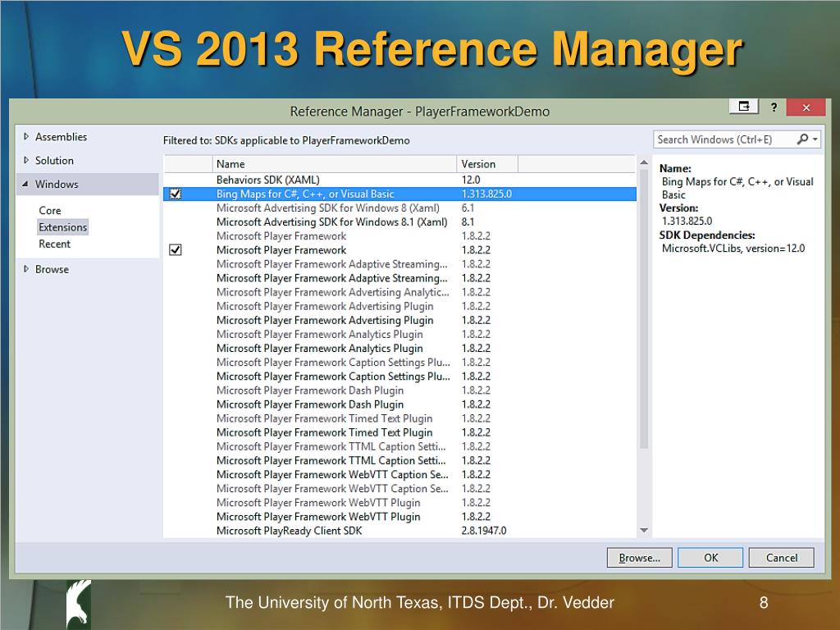Click the Cancel button

point(782,558)
